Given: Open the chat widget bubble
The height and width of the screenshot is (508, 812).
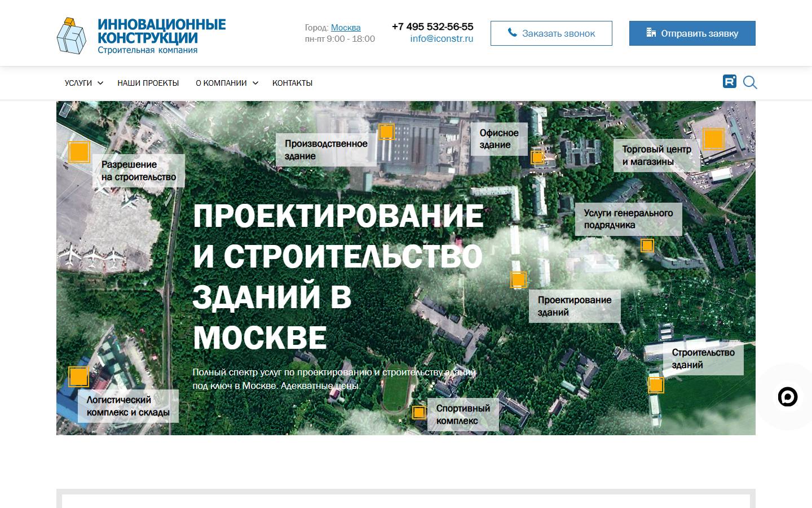Looking at the screenshot, I should [788, 397].
